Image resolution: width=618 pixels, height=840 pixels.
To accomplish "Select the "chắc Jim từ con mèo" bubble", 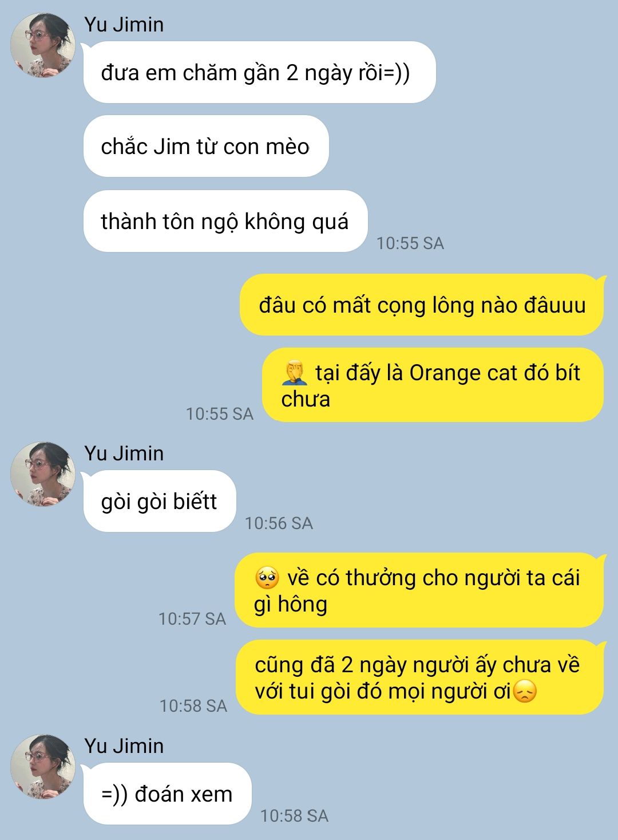I will tap(205, 147).
